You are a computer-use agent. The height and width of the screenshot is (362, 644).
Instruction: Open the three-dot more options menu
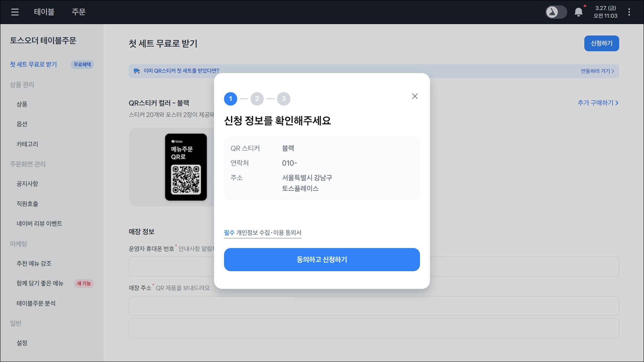pyautogui.click(x=629, y=12)
